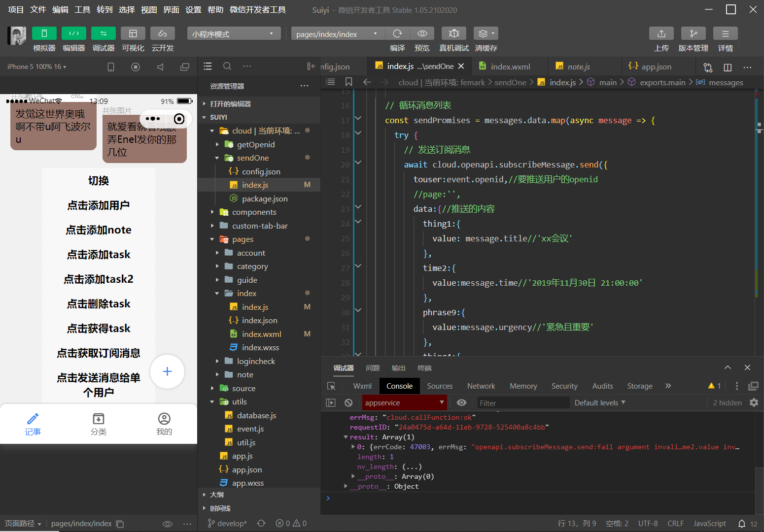Open the pages/index/index compile mode dropdown
The image size is (764, 532).
[x=338, y=33]
